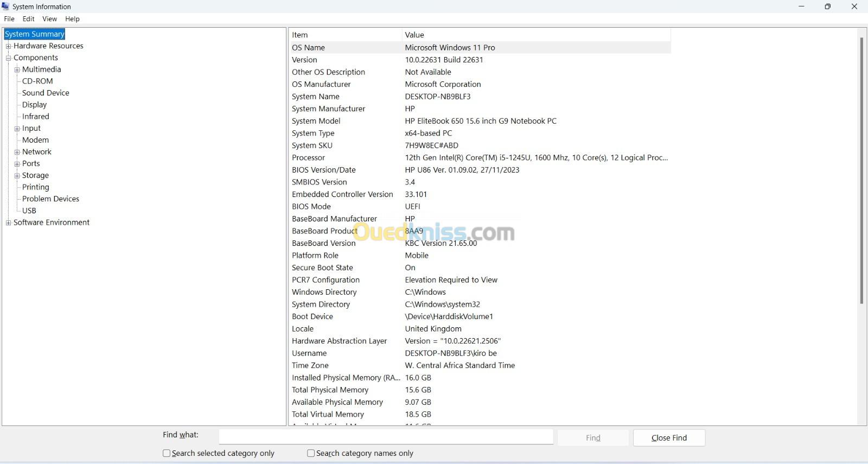Expand the Ports node
Image resolution: width=868 pixels, height=464 pixels.
coord(17,164)
